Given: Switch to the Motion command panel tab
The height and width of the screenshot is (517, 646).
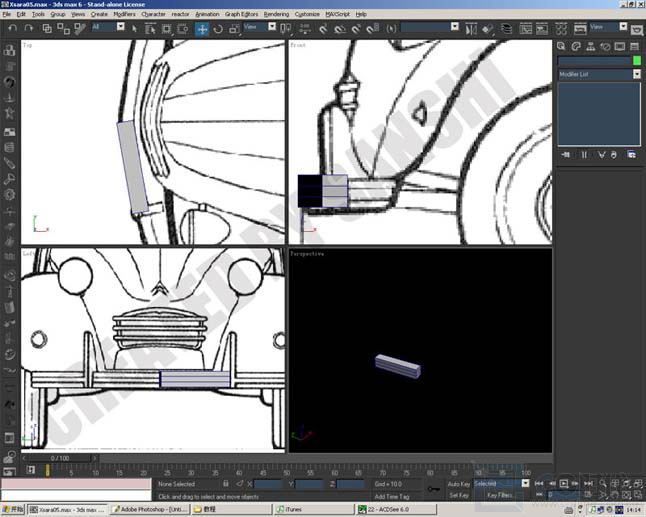Looking at the screenshot, I should tap(605, 46).
